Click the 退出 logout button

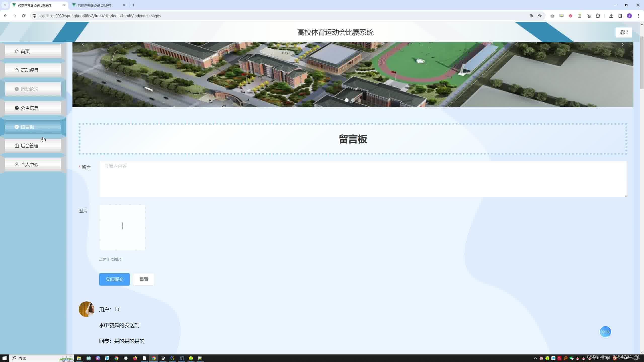click(x=623, y=32)
